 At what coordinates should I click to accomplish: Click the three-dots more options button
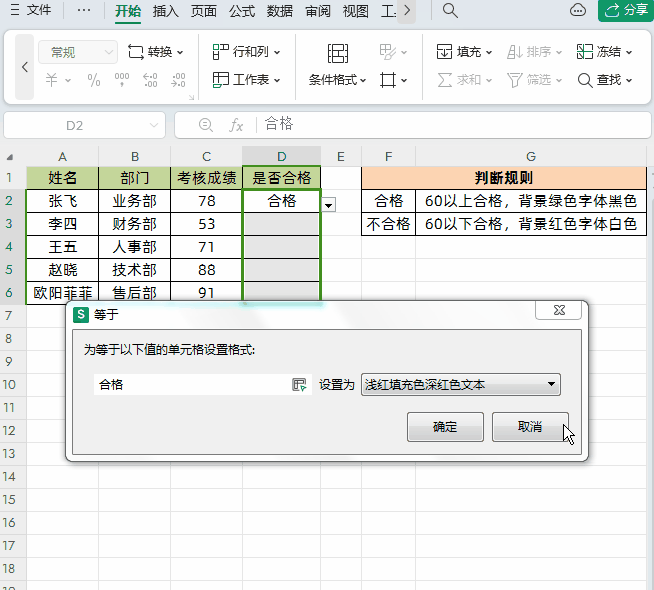(84, 10)
